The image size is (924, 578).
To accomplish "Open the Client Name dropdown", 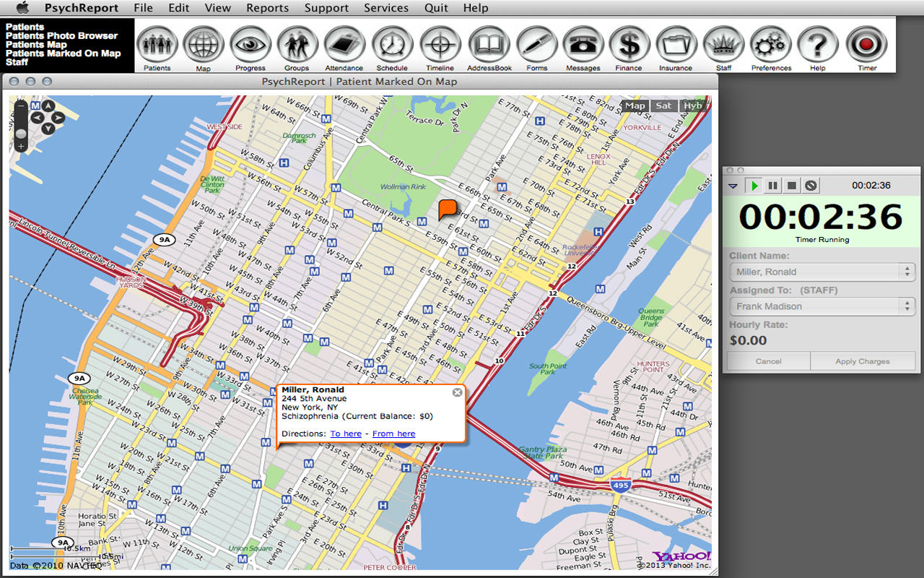I will click(x=822, y=272).
